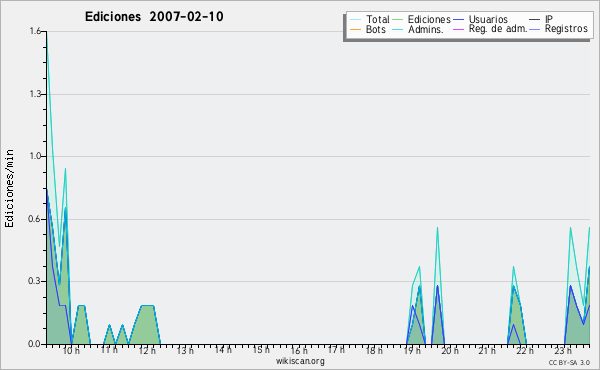
Task: Click the Registros legend label
Action: (x=566, y=29)
